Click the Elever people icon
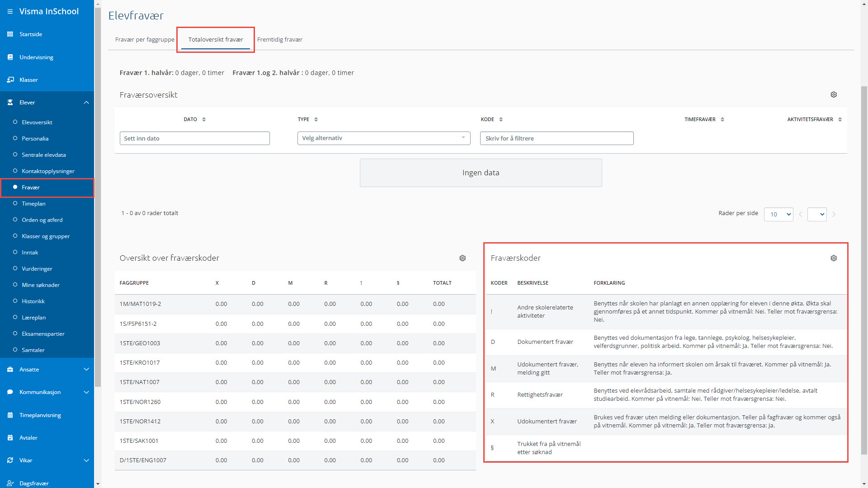This screenshot has width=868, height=488. point(10,103)
